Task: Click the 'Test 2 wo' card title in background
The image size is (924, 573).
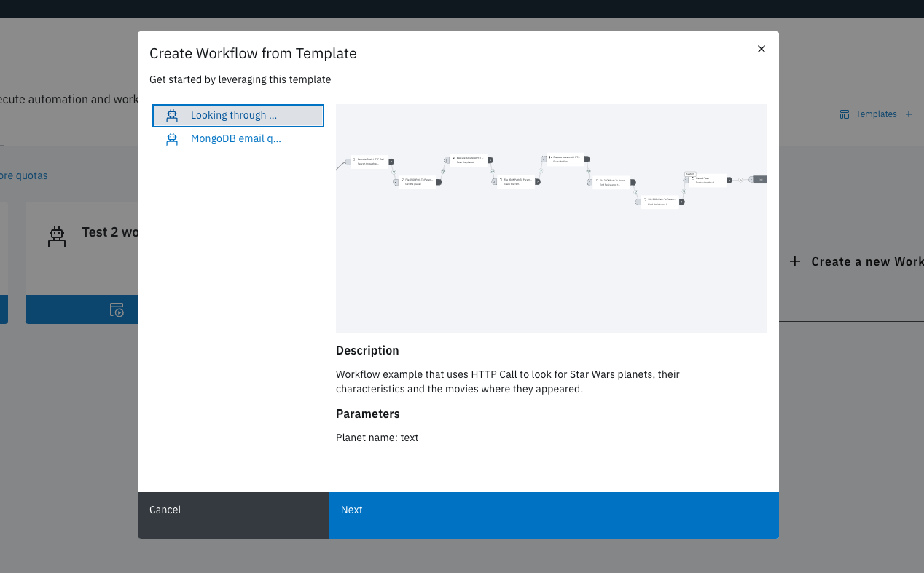Action: pyautogui.click(x=110, y=232)
